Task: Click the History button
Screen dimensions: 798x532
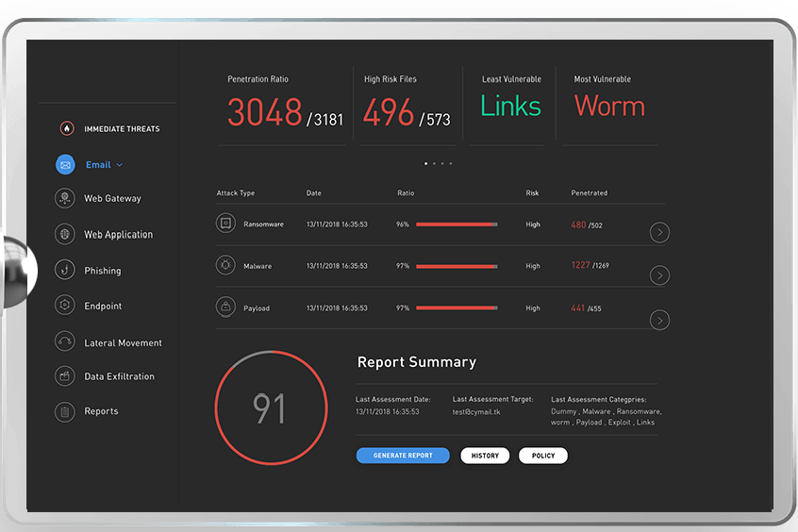Action: tap(485, 456)
